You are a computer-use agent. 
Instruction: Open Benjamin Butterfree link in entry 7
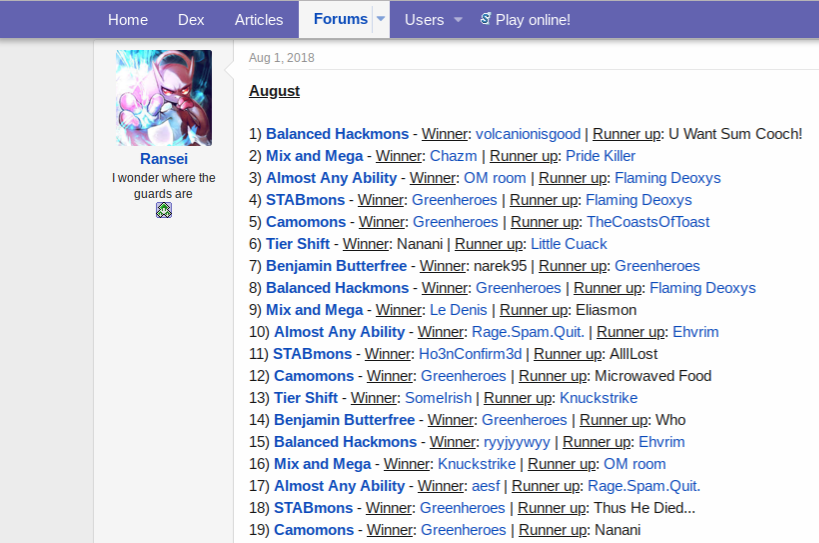(336, 266)
